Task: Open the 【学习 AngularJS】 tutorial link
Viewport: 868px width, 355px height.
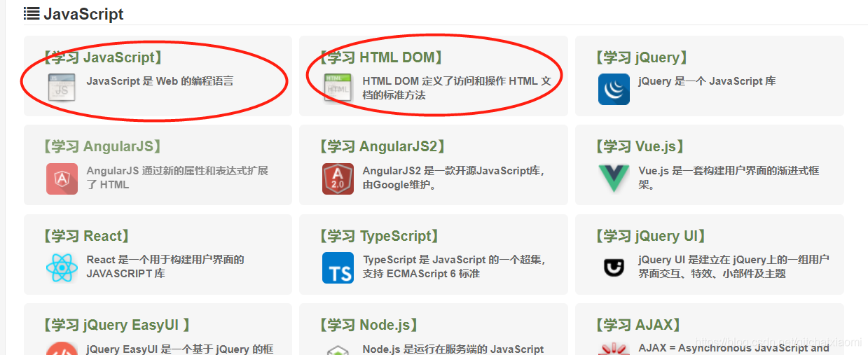Action: tap(104, 146)
